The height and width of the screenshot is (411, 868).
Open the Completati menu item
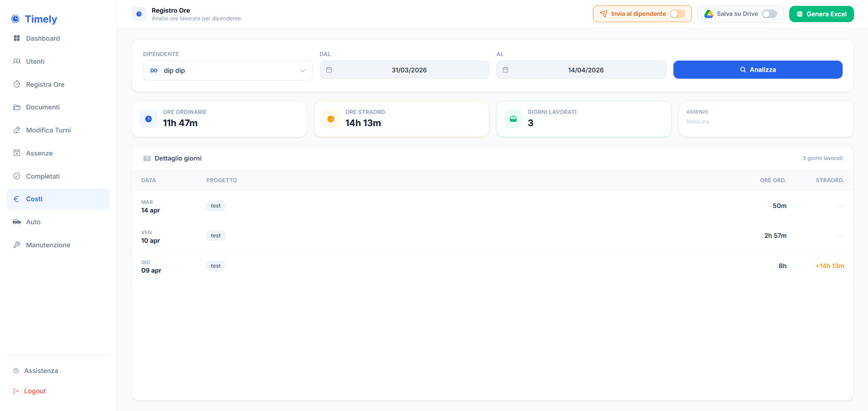click(43, 176)
